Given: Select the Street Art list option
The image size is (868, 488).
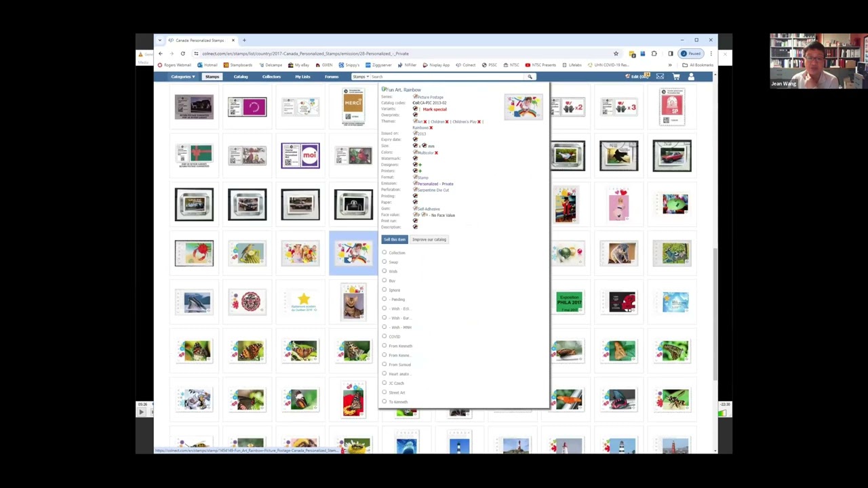Looking at the screenshot, I should pyautogui.click(x=384, y=392).
